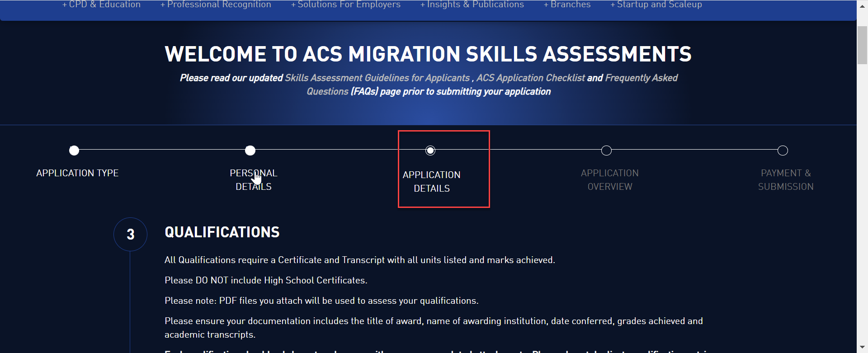Image resolution: width=868 pixels, height=353 pixels.
Task: Click the 'Please note: PDF files you attach' line
Action: pos(321,301)
